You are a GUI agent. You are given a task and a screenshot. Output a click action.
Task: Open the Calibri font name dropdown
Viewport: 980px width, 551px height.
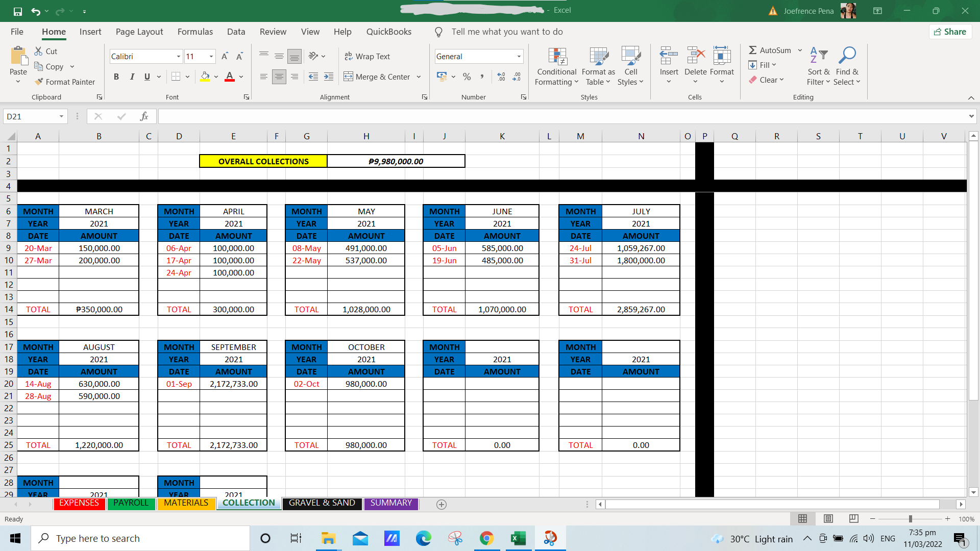pyautogui.click(x=178, y=56)
